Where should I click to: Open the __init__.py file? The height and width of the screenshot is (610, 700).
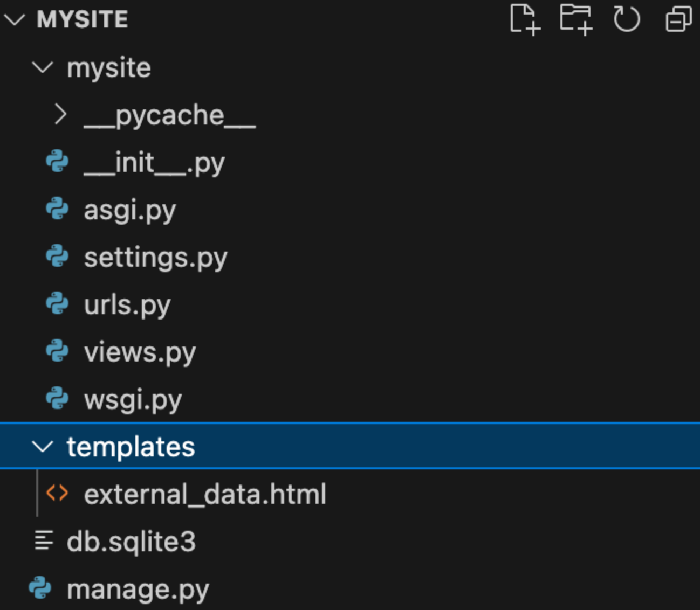(154, 162)
